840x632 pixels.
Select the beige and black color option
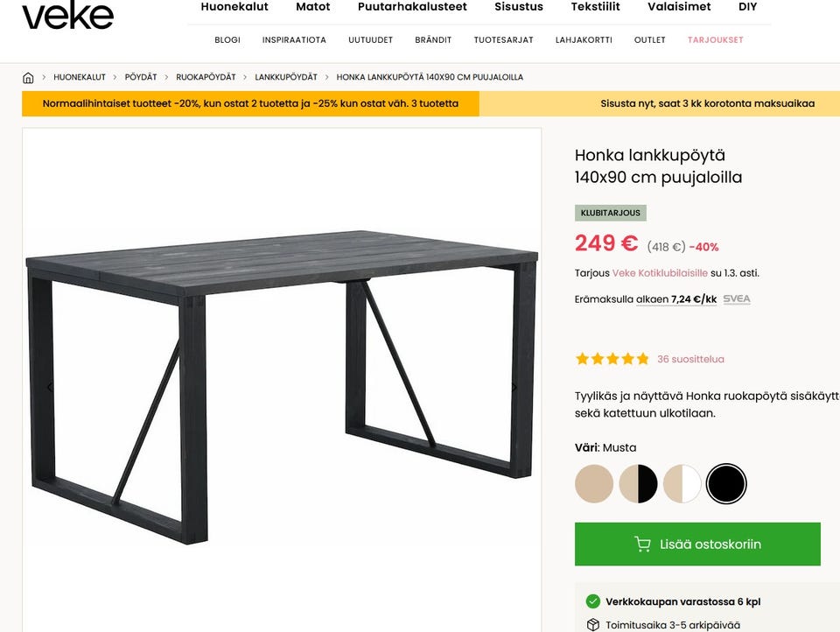tap(638, 483)
